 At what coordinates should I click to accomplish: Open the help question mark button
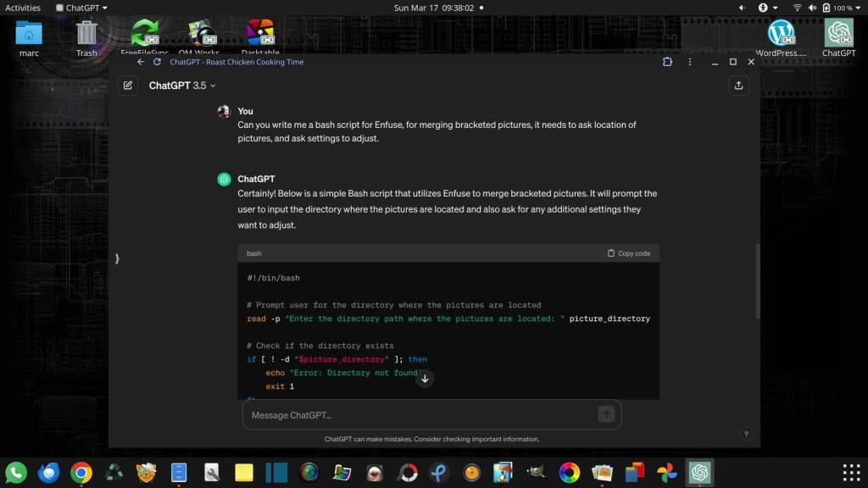[746, 435]
